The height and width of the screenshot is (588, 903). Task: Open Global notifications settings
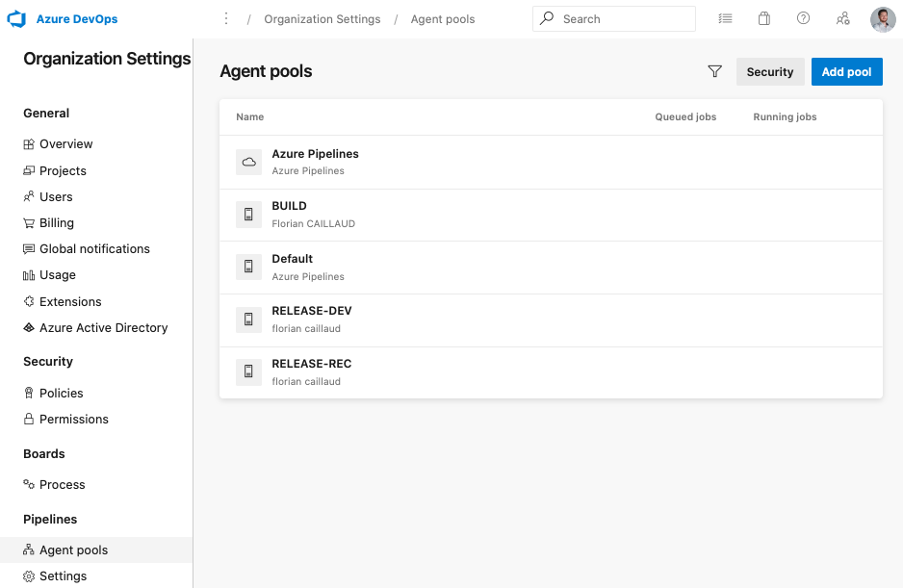pyautogui.click(x=94, y=249)
